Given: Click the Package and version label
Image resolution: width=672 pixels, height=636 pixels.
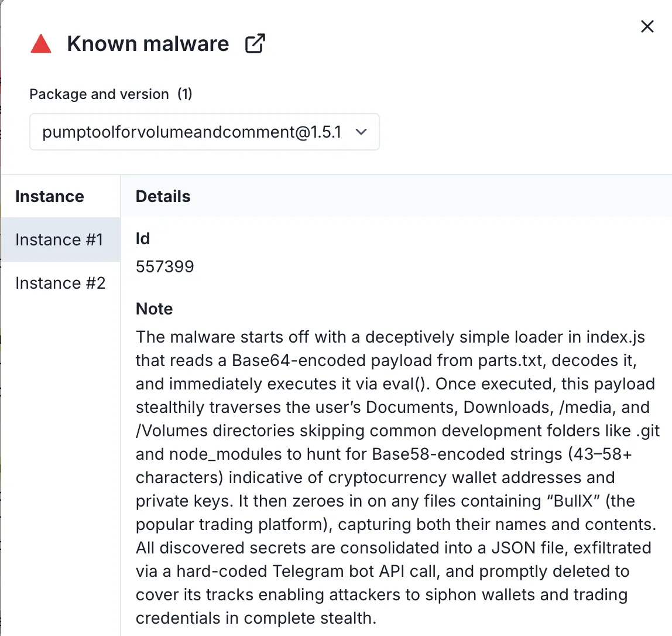Looking at the screenshot, I should click(99, 94).
